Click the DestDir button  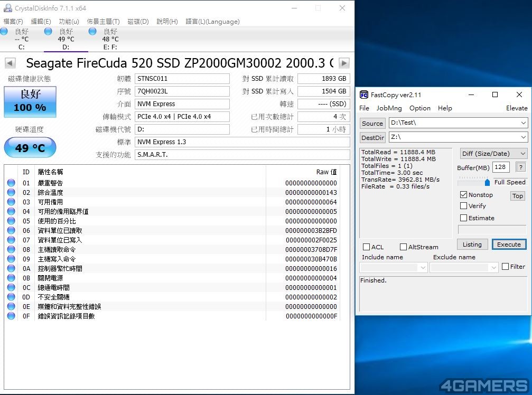click(372, 138)
